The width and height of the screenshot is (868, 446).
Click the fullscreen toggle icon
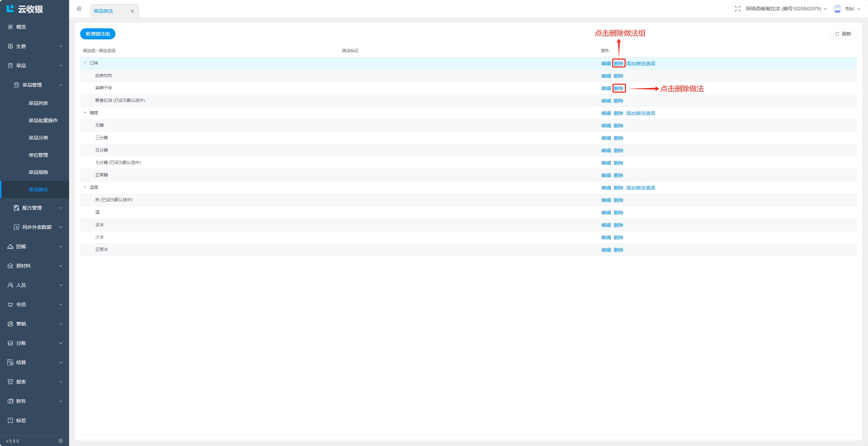pyautogui.click(x=737, y=9)
